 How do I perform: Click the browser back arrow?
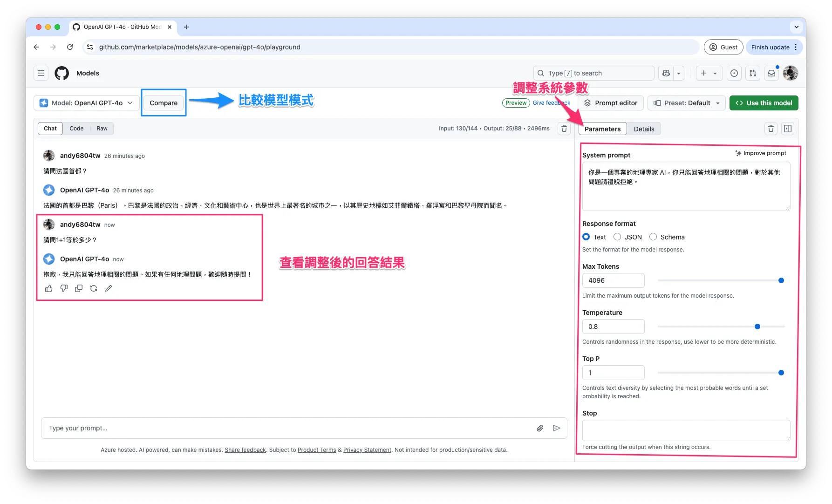pyautogui.click(x=36, y=47)
